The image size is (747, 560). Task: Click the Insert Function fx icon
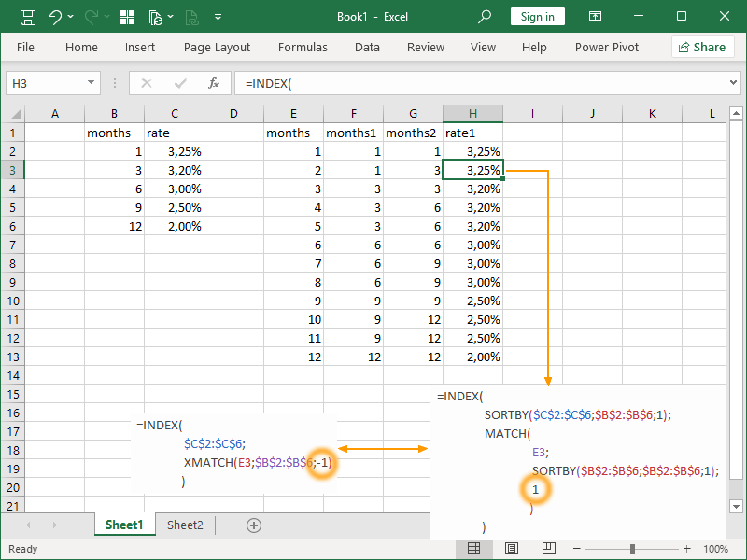(x=214, y=83)
